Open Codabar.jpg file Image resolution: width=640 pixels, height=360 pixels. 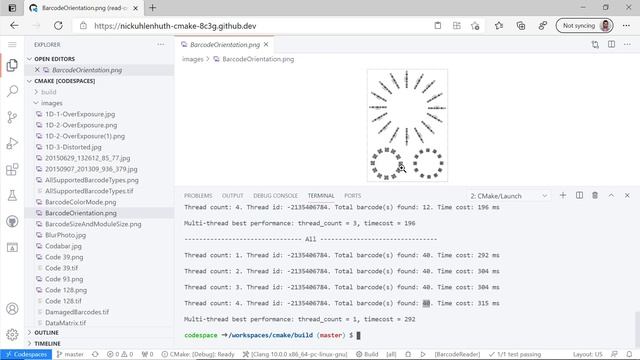[x=63, y=246]
